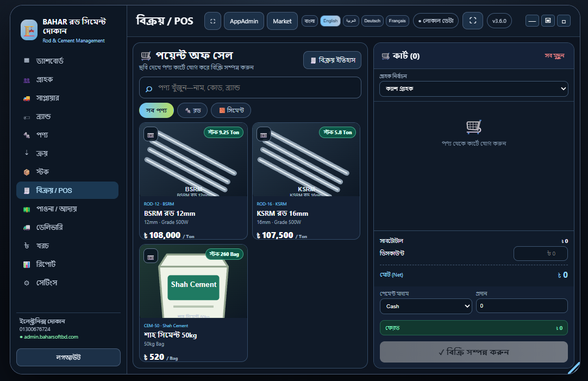Click the window restore icon
Viewport: 588px width, 381px height.
coord(548,21)
